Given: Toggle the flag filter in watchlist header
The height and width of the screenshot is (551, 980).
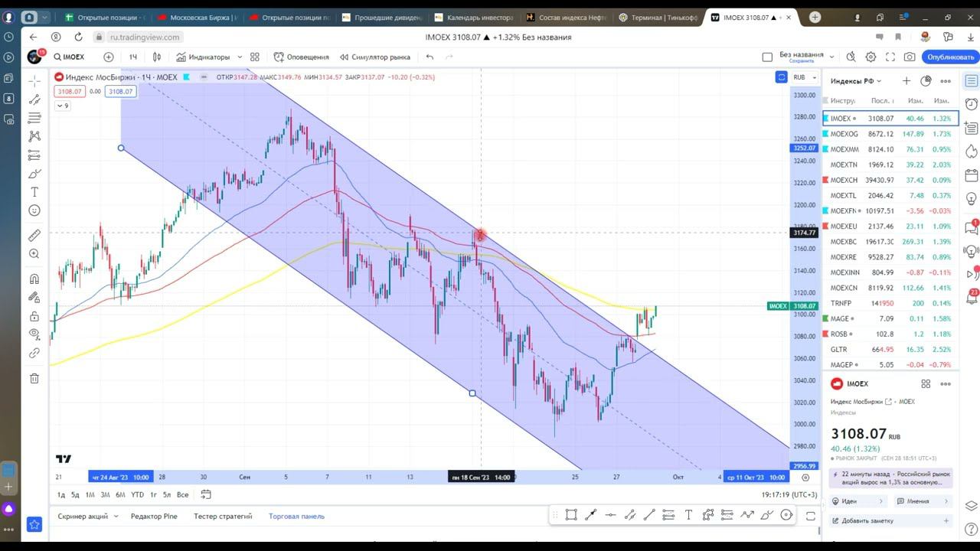Looking at the screenshot, I should click(825, 100).
